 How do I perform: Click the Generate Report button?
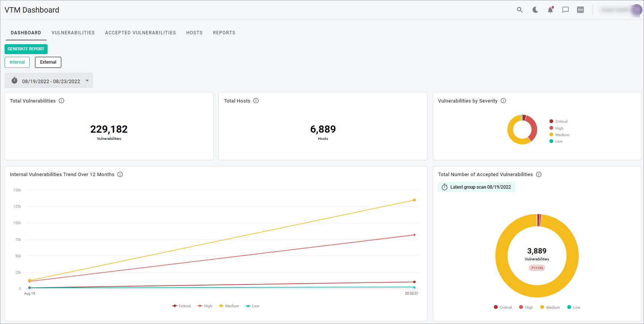(x=26, y=49)
